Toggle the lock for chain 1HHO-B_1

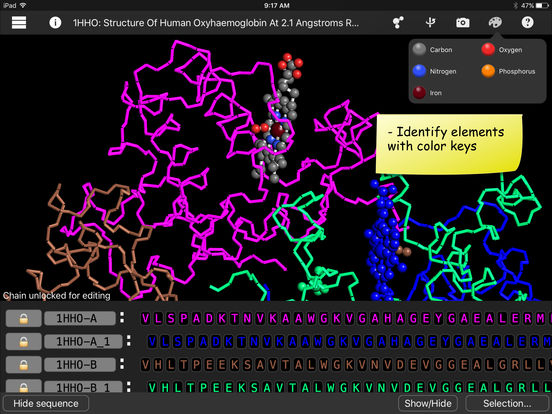click(24, 387)
